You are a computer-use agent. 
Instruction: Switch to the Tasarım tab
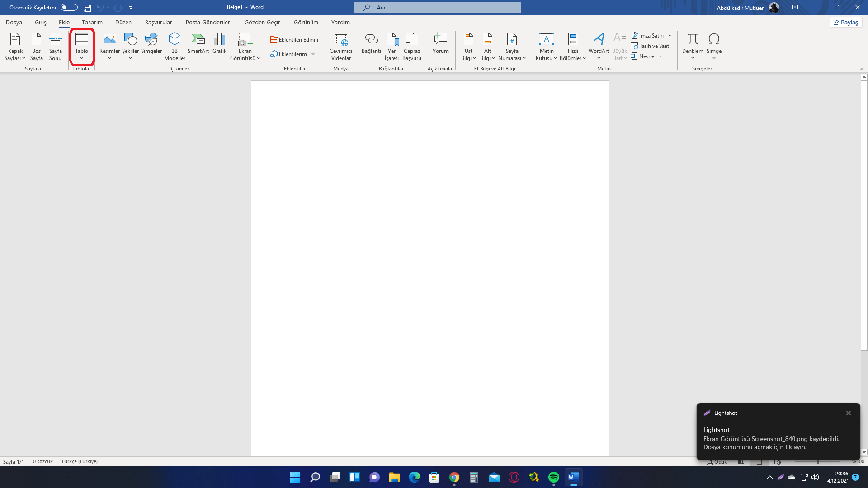click(92, 22)
